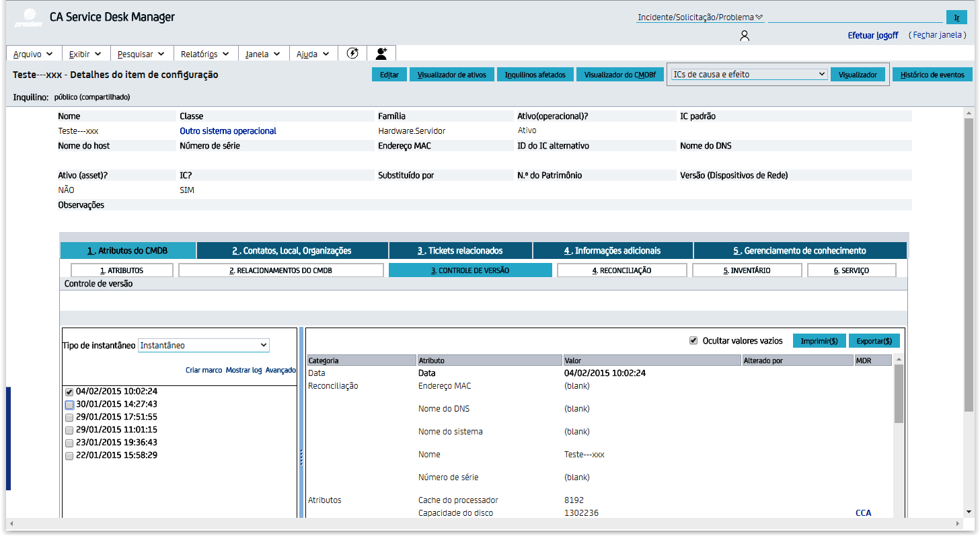Image resolution: width=980 pixels, height=536 pixels.
Task: Select the ATRIBUTOS sub-tab
Action: point(122,270)
